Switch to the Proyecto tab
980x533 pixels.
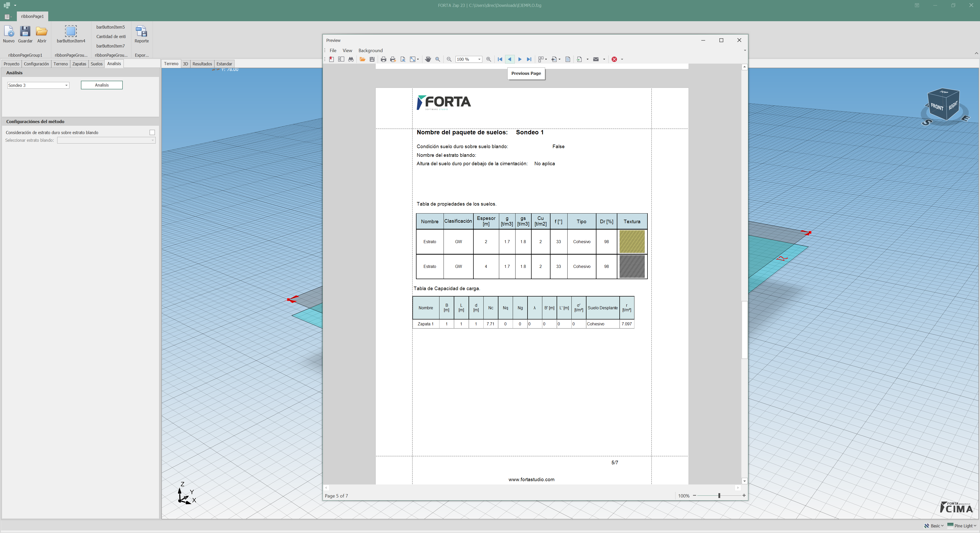11,64
